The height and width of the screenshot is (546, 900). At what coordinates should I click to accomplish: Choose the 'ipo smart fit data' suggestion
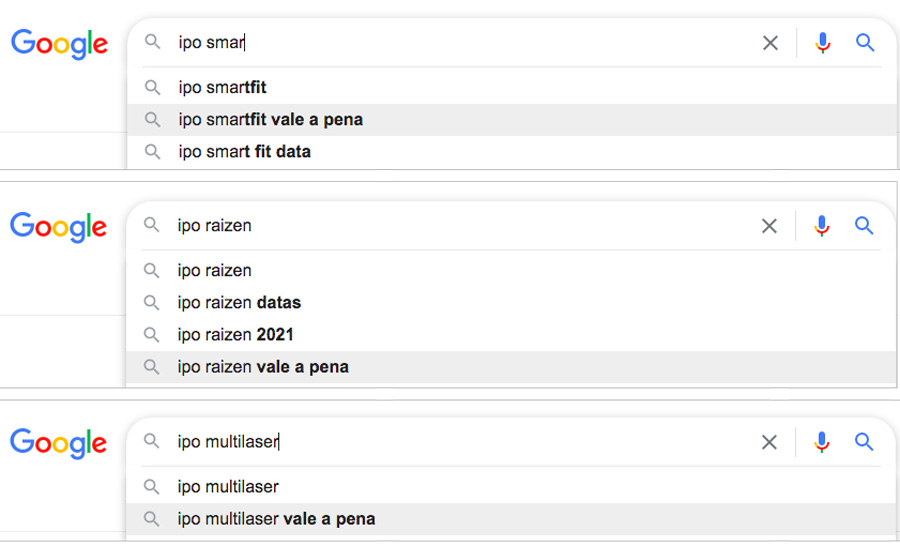coord(244,152)
